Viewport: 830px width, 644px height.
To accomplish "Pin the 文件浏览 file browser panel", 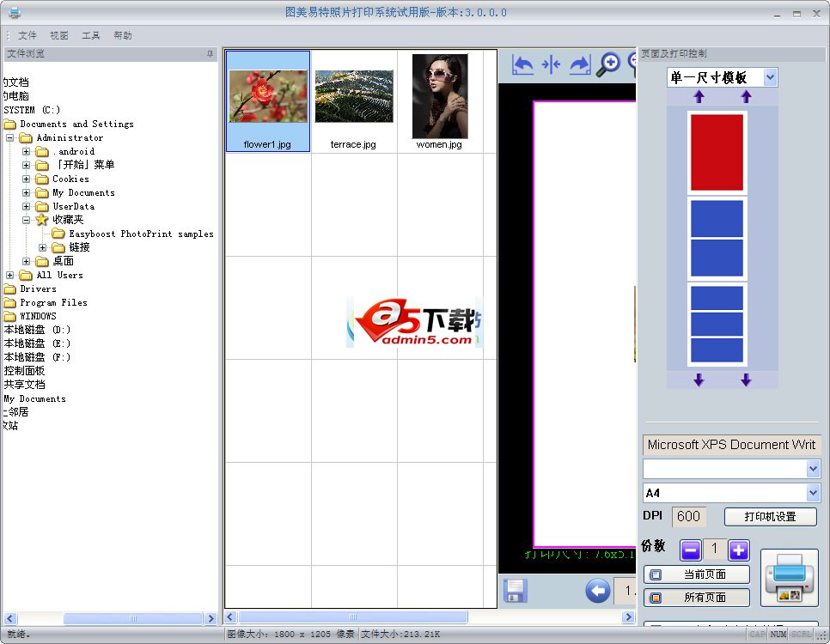I will coord(210,54).
